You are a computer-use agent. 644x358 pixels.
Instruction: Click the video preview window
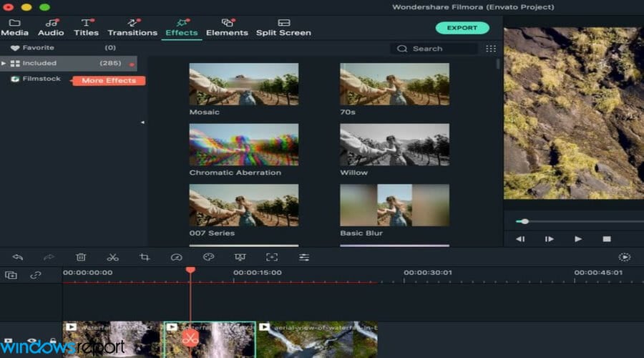574,113
